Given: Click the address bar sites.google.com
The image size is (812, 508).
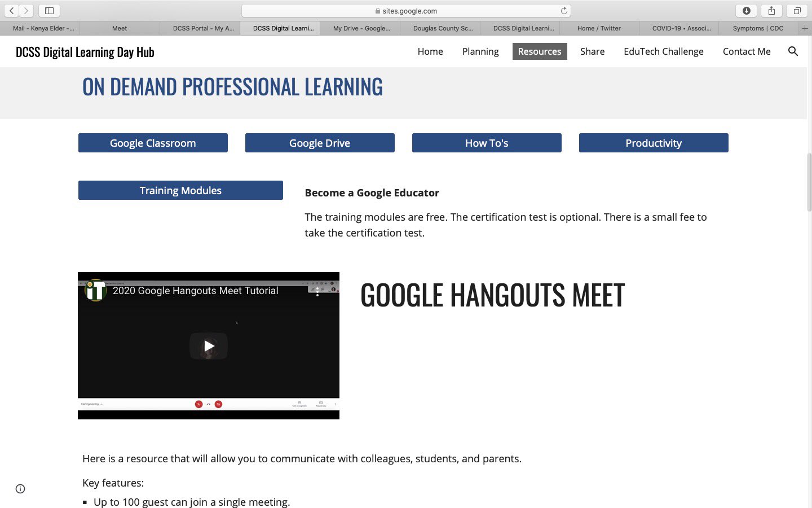Looking at the screenshot, I should [406, 11].
